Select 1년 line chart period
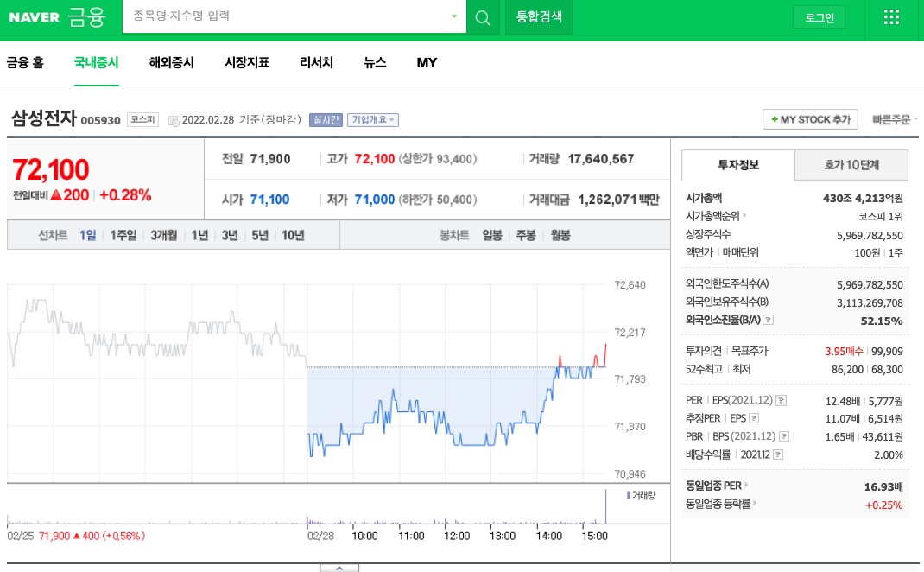924x572 pixels. pyautogui.click(x=199, y=235)
